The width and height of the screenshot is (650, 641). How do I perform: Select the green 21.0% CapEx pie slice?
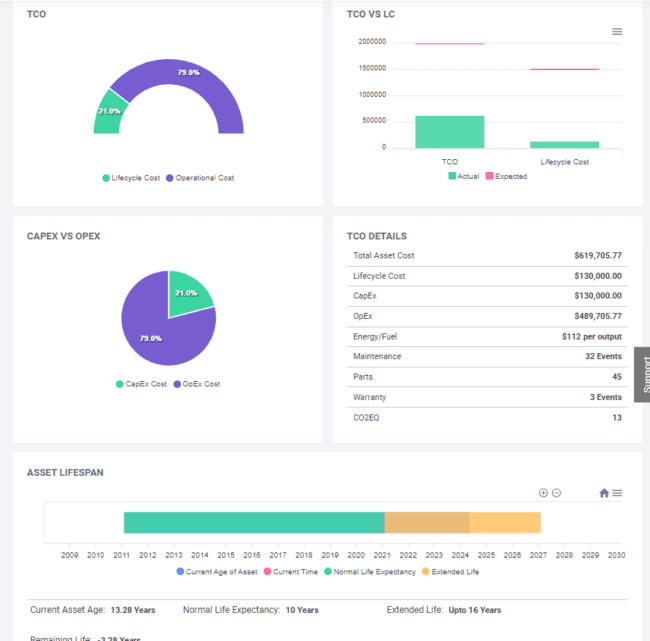click(187, 291)
